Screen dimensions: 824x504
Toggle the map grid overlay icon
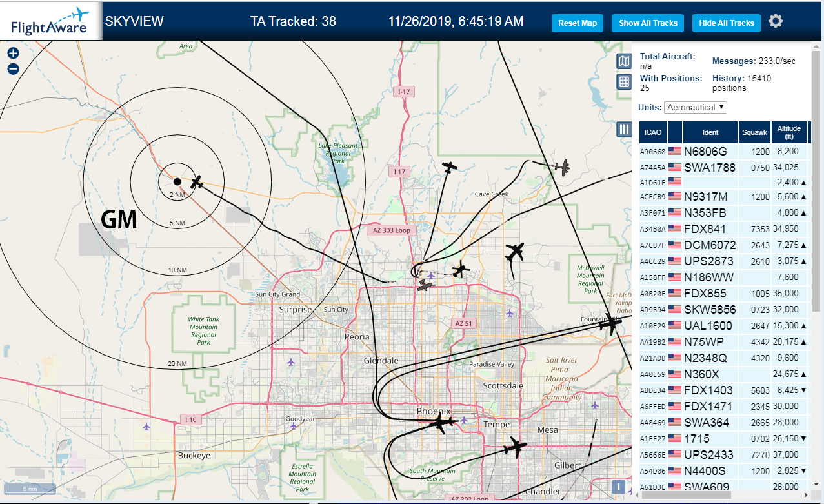tap(624, 81)
